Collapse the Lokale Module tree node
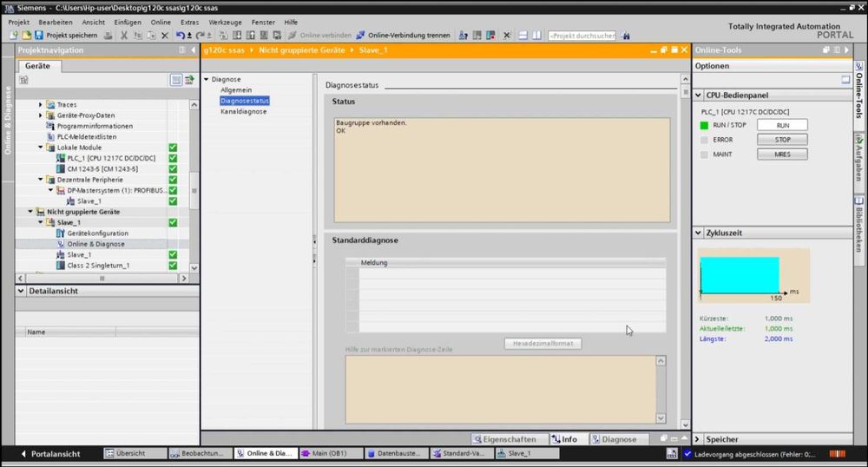Image resolution: width=868 pixels, height=467 pixels. (x=41, y=148)
